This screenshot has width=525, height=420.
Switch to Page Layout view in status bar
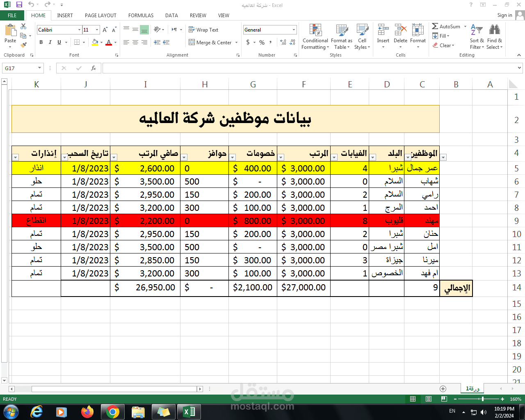pos(429,399)
